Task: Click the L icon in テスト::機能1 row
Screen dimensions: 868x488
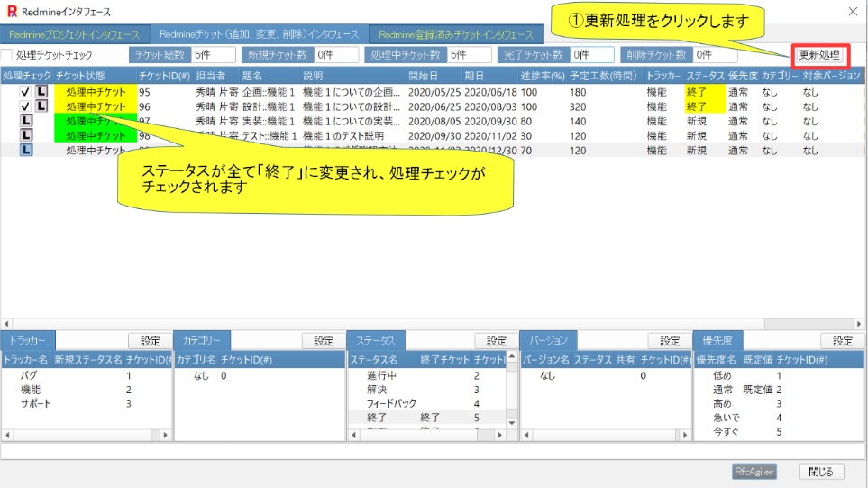Action: [x=26, y=134]
